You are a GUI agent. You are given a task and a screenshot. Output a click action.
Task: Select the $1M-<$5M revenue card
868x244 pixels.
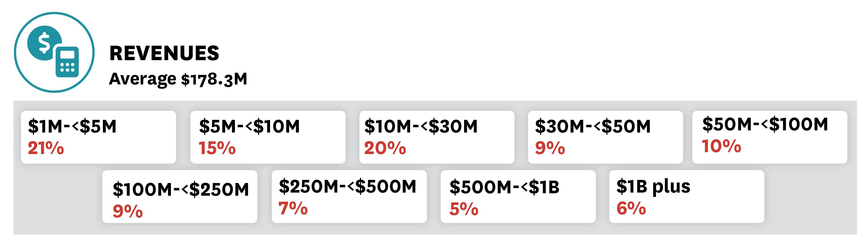pos(98,137)
